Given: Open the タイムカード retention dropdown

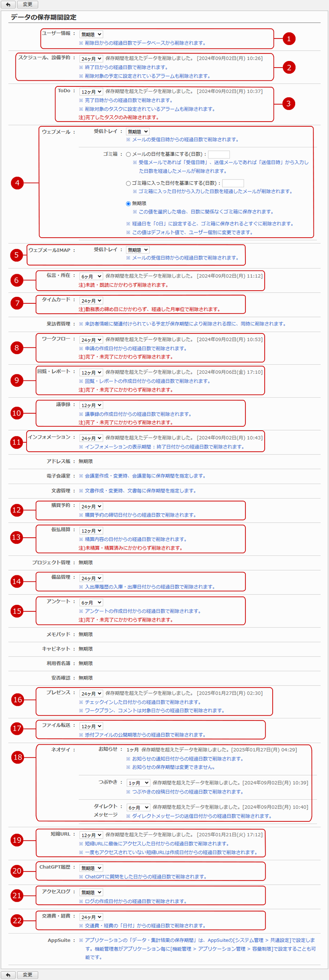Looking at the screenshot, I should (91, 301).
